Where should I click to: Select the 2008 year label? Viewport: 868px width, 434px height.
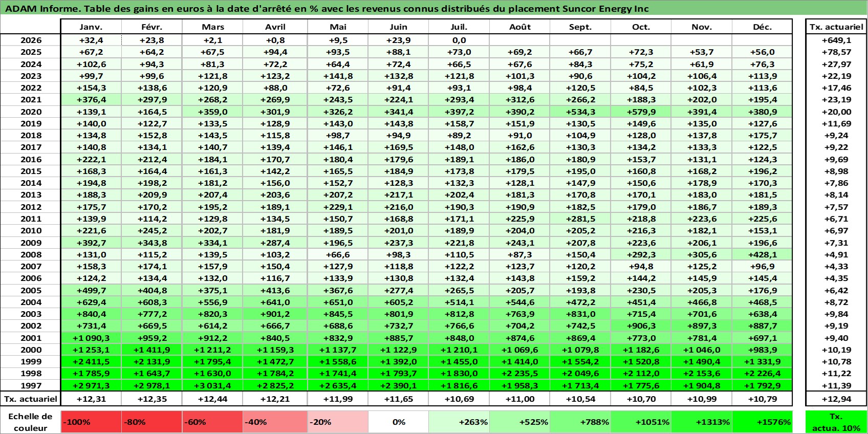tap(31, 255)
